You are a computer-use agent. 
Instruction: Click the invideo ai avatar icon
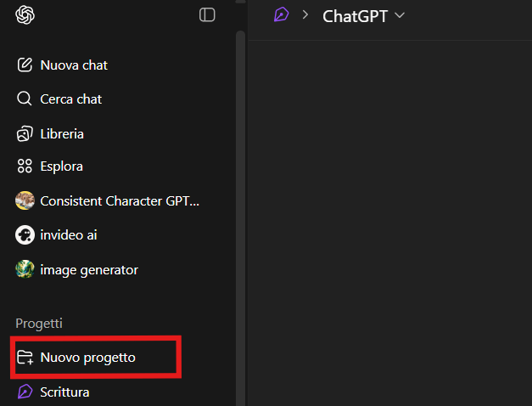[25, 234]
